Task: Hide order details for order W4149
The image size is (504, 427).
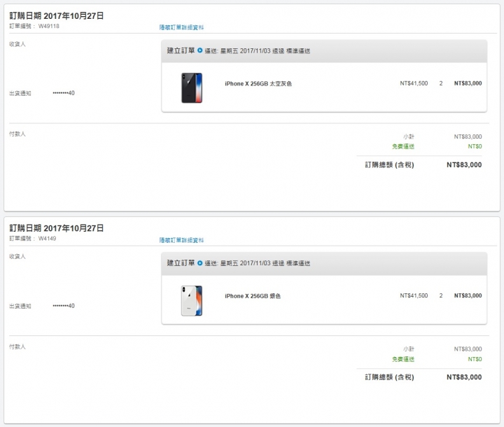Action: (x=181, y=240)
